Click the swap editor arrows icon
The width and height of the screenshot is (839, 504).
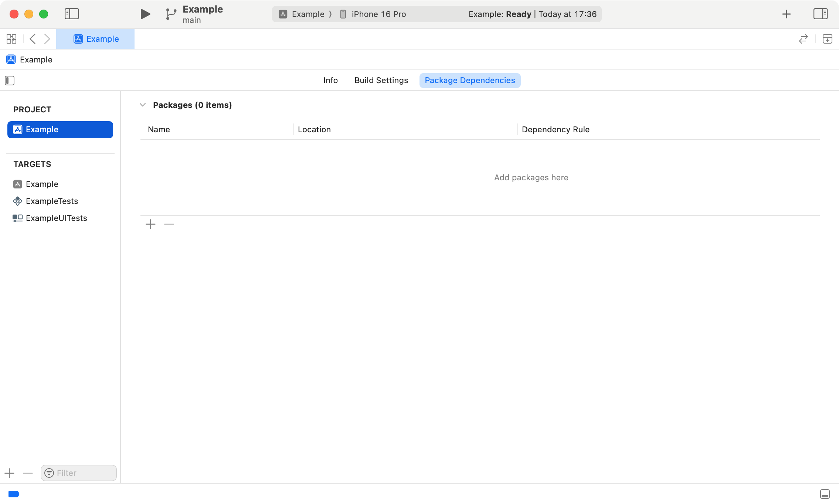pos(803,39)
